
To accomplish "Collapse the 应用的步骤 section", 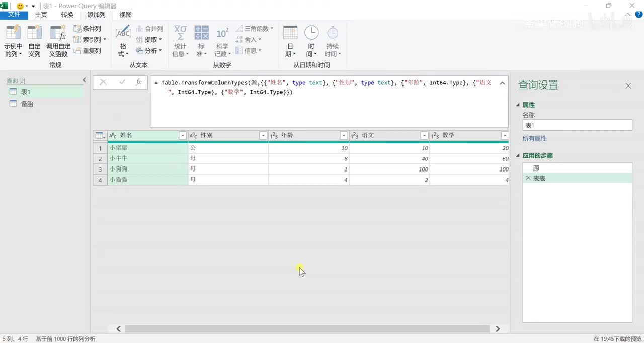I will 519,156.
